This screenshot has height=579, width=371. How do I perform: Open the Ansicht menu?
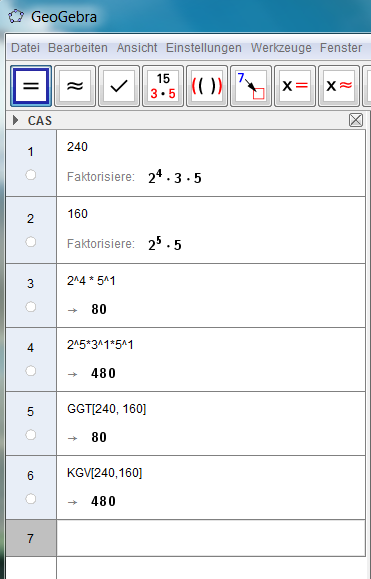pyautogui.click(x=137, y=48)
